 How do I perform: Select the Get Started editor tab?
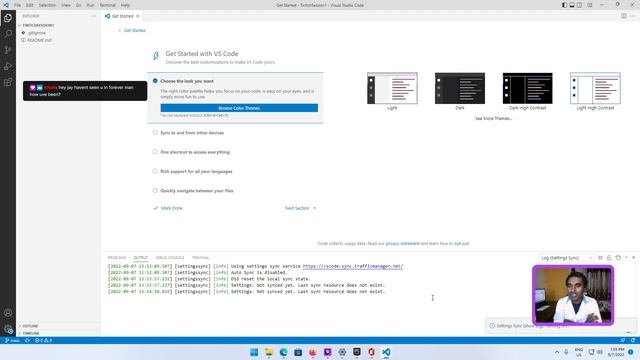(x=122, y=16)
